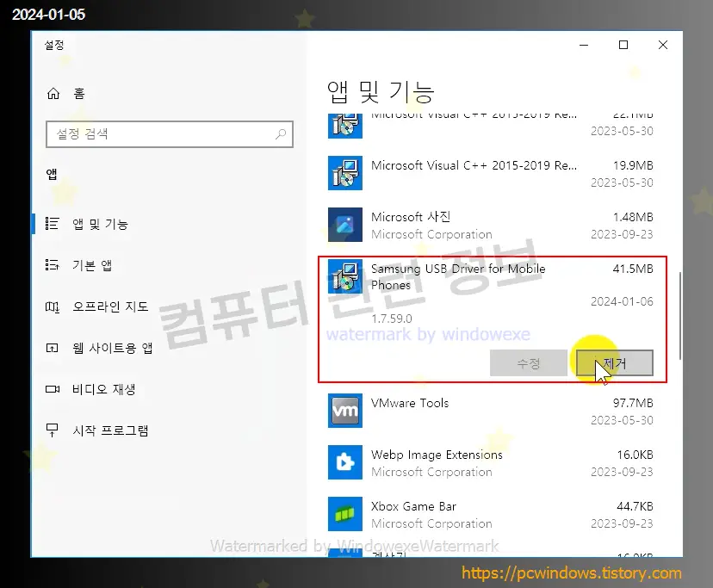Go to 웹 사이트용 앱

point(112,349)
